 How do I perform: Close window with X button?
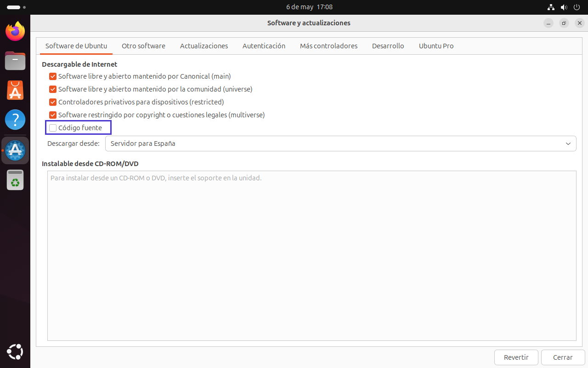pyautogui.click(x=580, y=23)
